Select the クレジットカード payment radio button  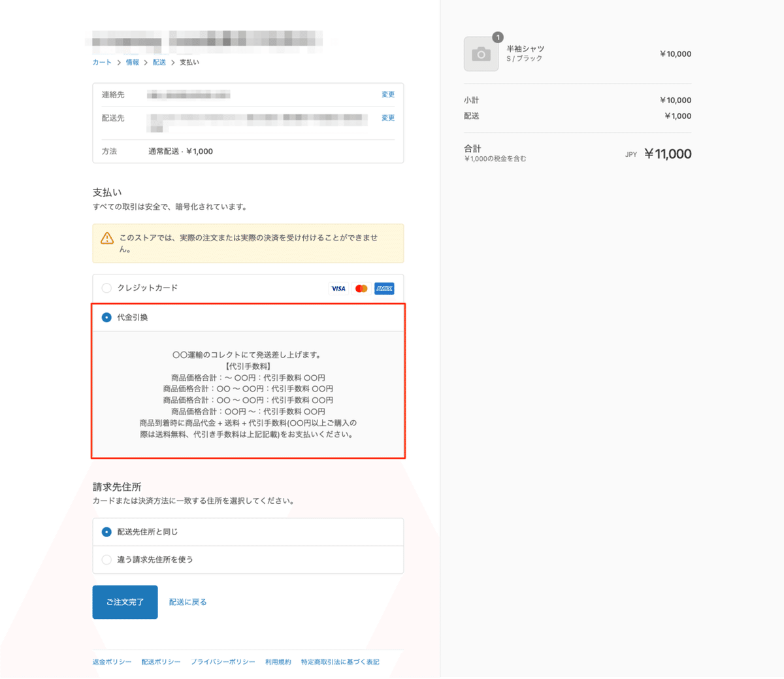click(x=106, y=288)
